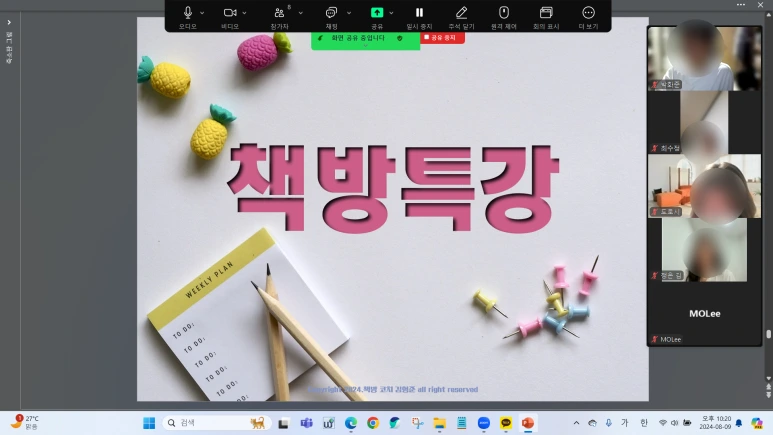Open the More options ellipsis
The width and height of the screenshot is (773, 435).
pos(588,12)
